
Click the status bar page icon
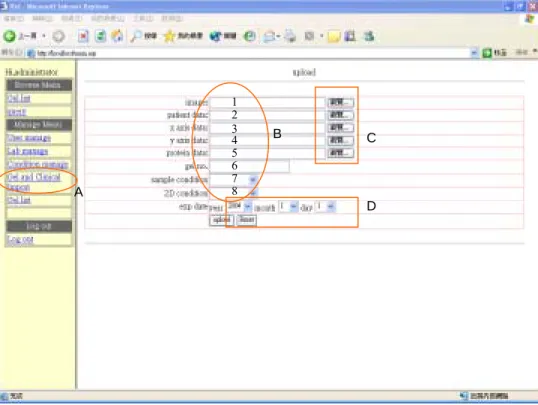tap(4, 396)
